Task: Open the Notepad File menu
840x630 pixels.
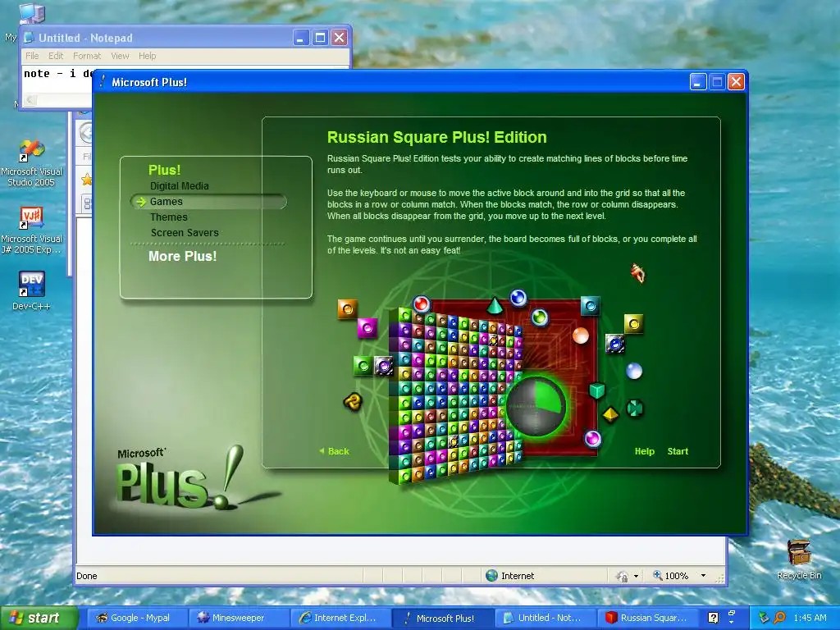Action: (32, 56)
